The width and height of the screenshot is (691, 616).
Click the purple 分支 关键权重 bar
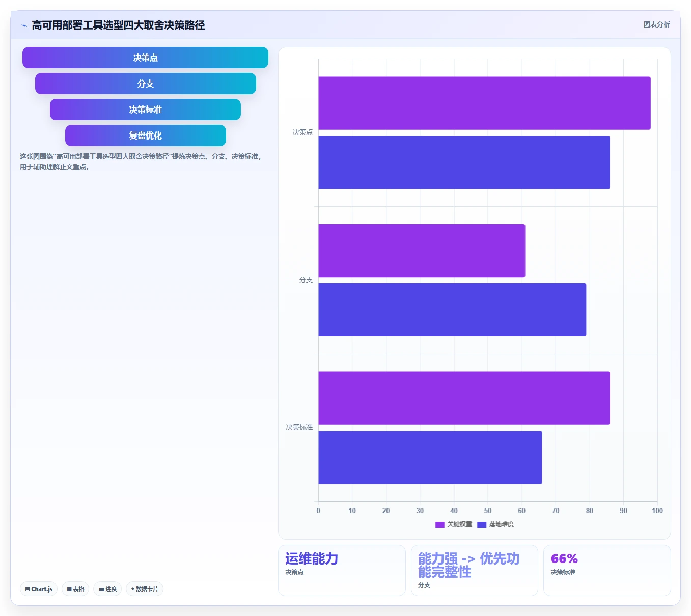tap(422, 251)
